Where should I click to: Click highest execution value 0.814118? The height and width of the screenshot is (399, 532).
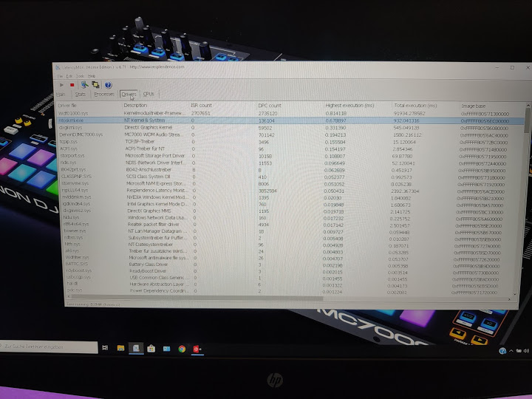(x=336, y=113)
